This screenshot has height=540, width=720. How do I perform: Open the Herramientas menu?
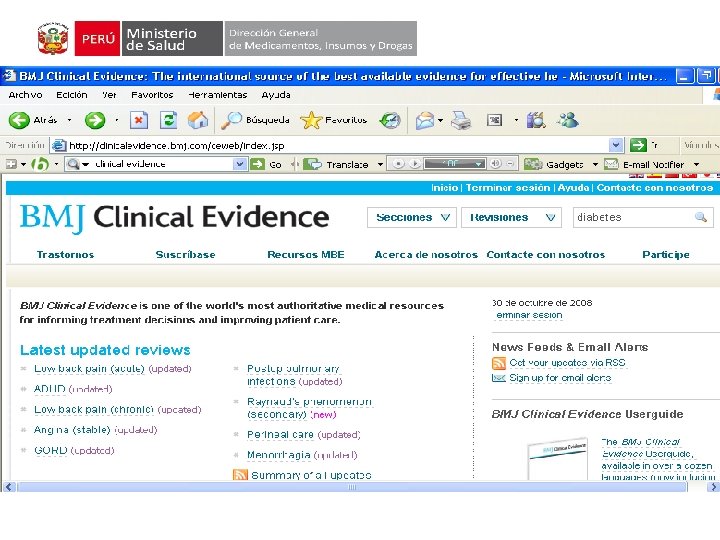[x=218, y=95]
